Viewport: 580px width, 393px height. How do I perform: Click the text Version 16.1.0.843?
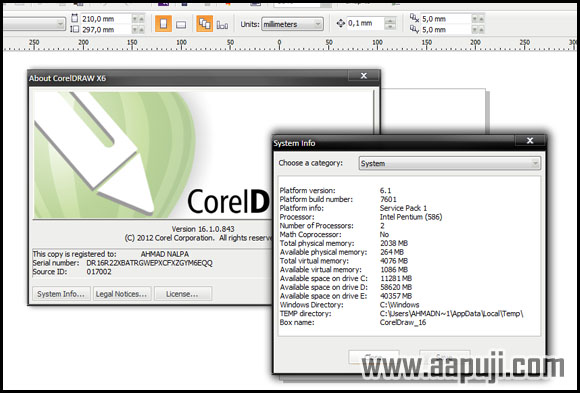click(x=203, y=229)
